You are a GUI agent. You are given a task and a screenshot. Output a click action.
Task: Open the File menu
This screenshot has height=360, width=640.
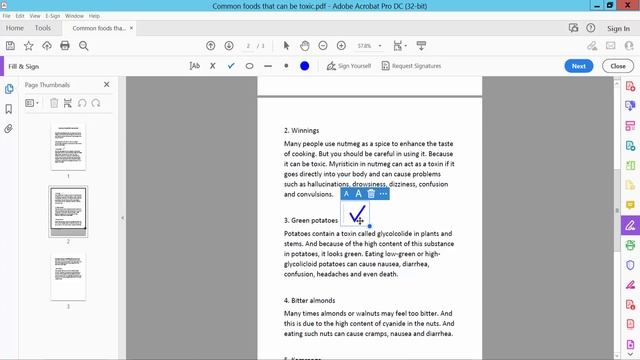7,16
